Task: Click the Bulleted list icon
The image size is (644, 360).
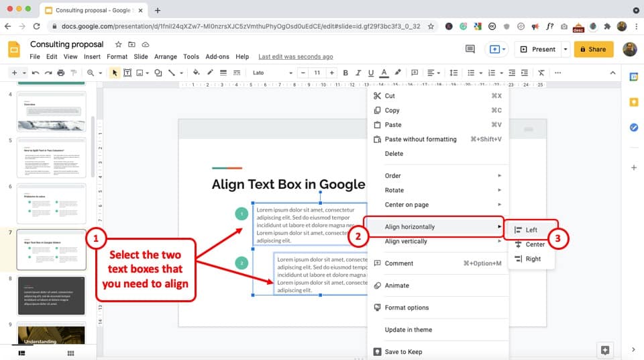Action: [471, 73]
